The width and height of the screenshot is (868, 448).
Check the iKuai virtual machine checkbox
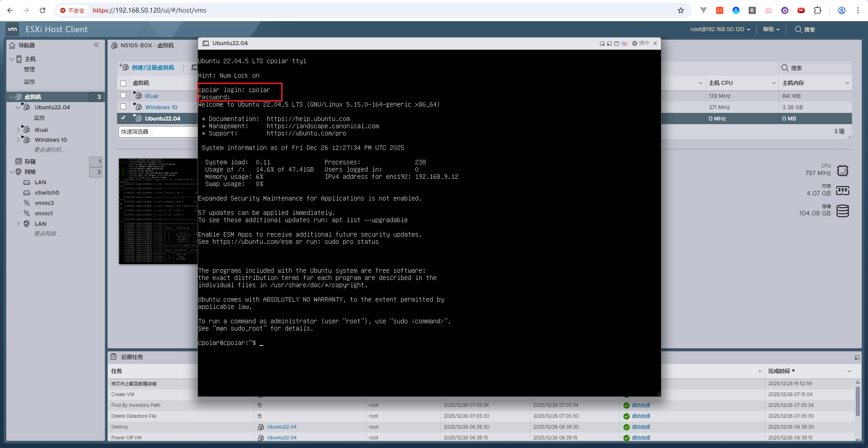click(x=123, y=95)
